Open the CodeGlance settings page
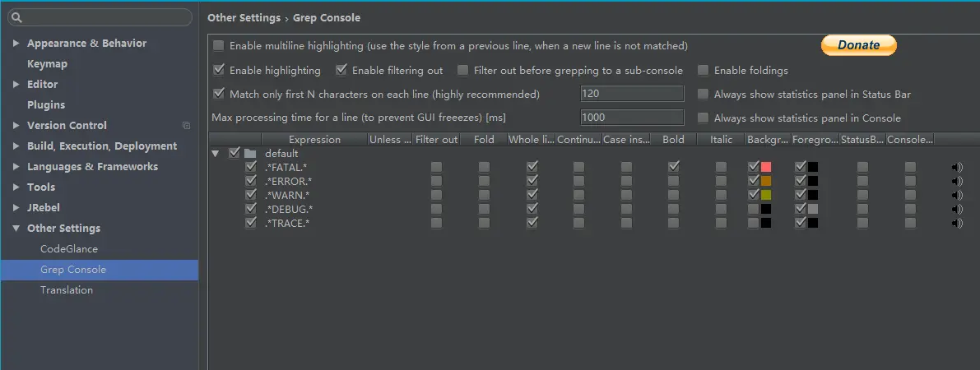The image size is (980, 370). pos(69,249)
